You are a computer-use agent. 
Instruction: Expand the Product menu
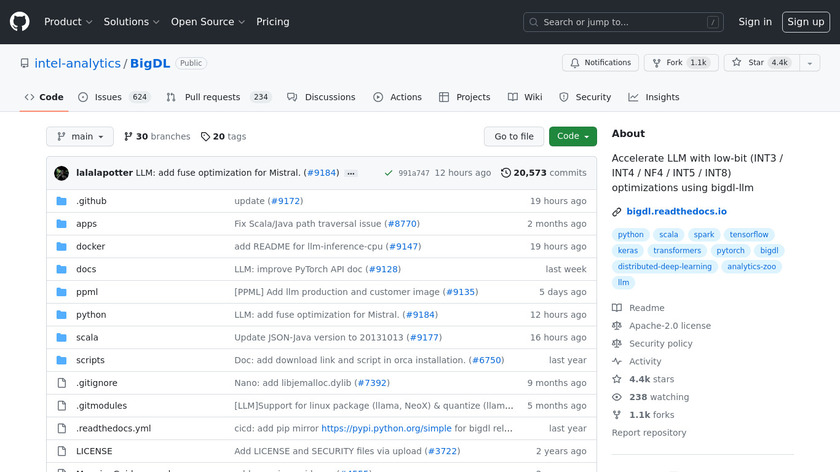click(x=68, y=22)
